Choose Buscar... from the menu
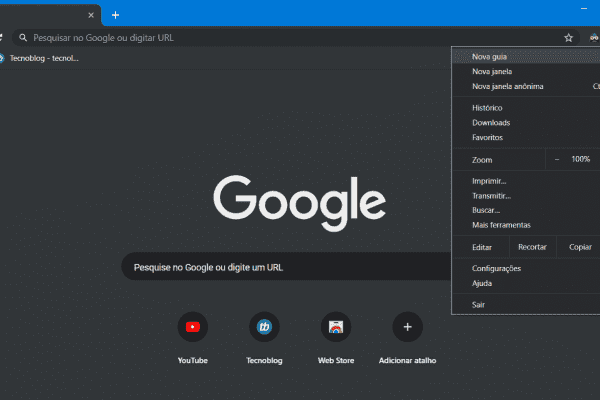The width and height of the screenshot is (600, 400). click(x=526, y=210)
